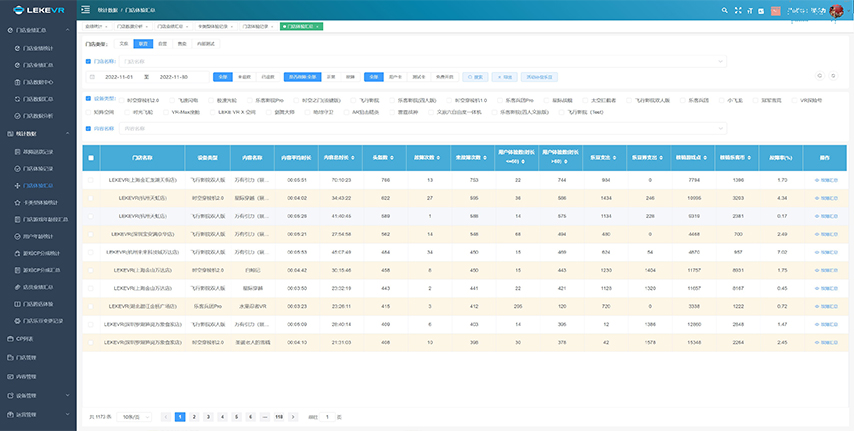Toggle the 门店名称 filter checkbox
Image resolution: width=854 pixels, height=431 pixels.
click(x=88, y=62)
